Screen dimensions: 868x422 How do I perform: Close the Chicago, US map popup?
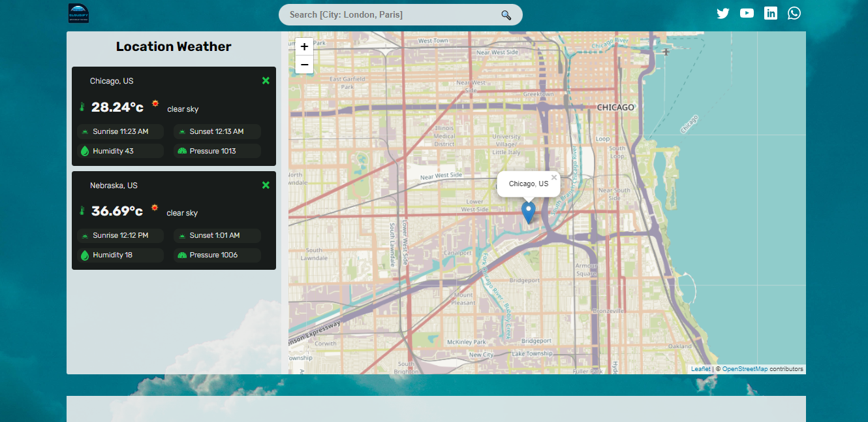click(x=554, y=177)
